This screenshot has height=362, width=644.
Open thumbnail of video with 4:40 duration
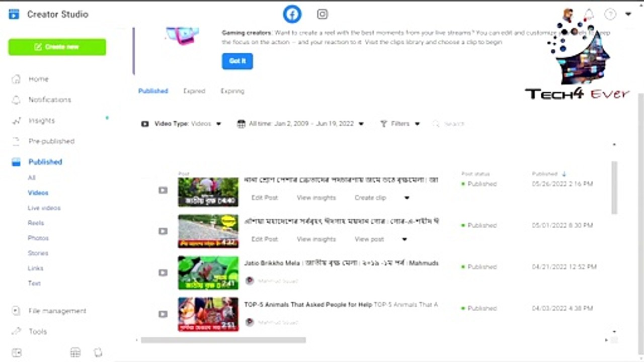(x=208, y=192)
